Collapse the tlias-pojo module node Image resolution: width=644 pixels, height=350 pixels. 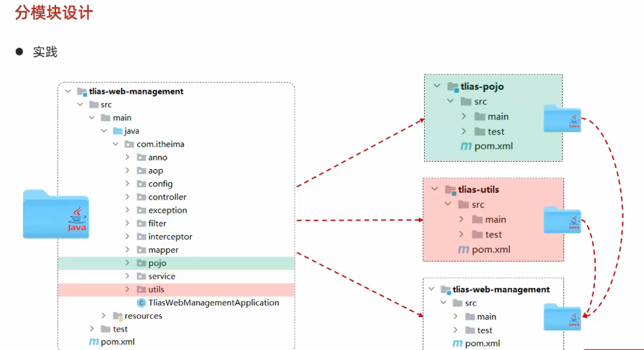click(437, 86)
